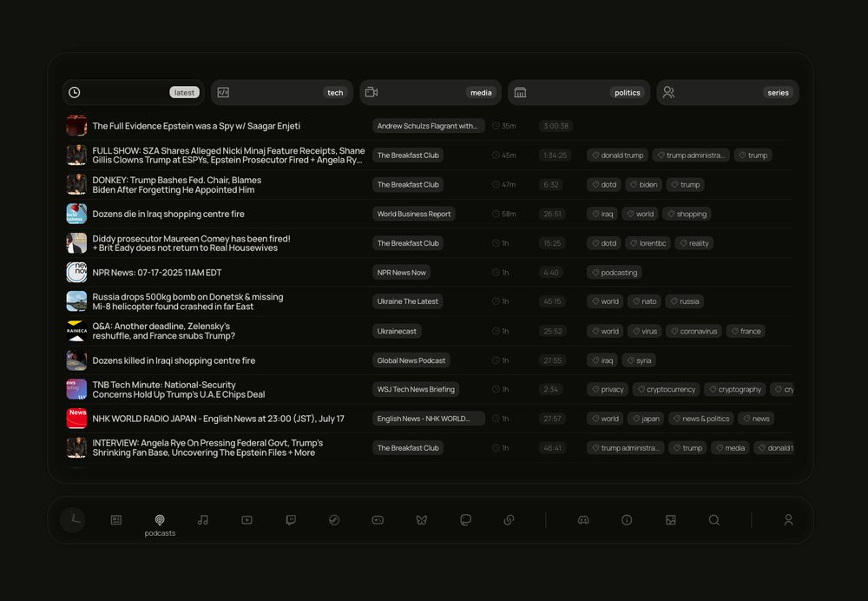Open 'NPR News: 07-17-2025 11AM EDT' title

click(x=156, y=273)
